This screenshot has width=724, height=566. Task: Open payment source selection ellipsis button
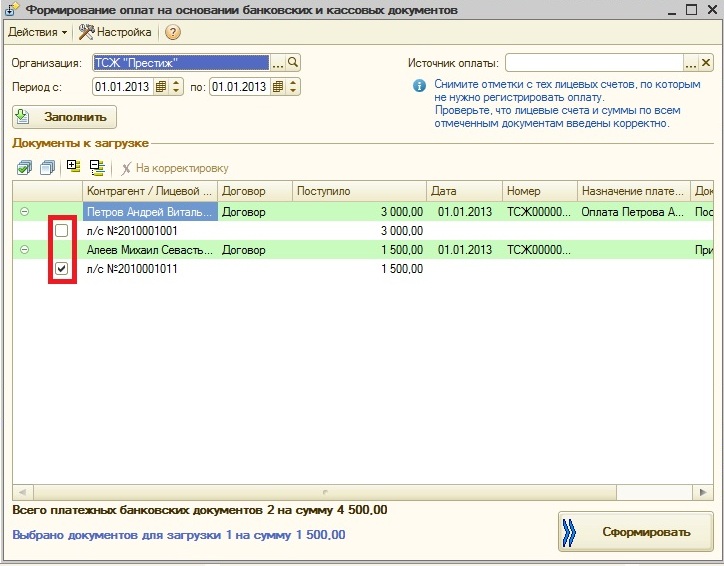tap(690, 63)
